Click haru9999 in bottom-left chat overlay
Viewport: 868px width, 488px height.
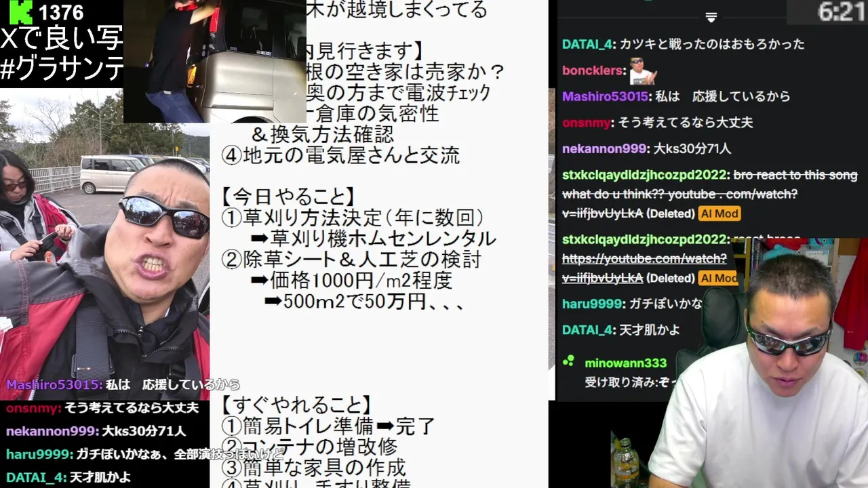coord(39,454)
